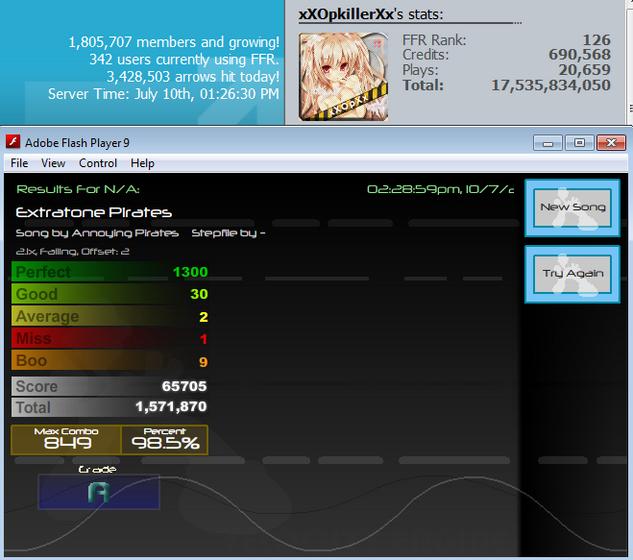Click the Try Again button
633x560 pixels.
click(572, 274)
